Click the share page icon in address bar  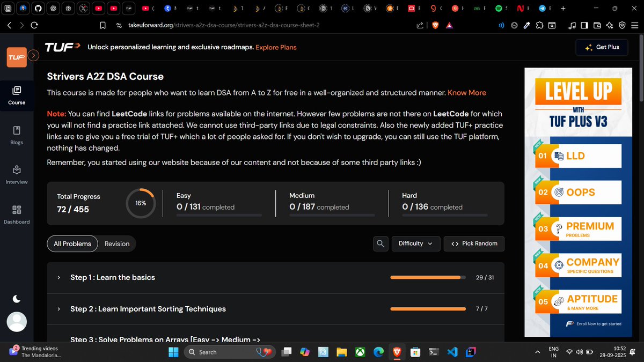click(420, 25)
